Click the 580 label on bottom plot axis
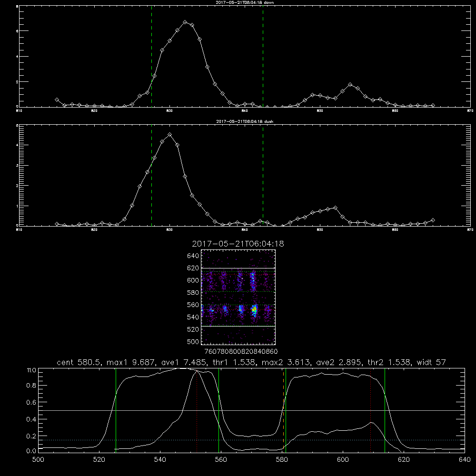This screenshot has width=476, height=476. 282,460
